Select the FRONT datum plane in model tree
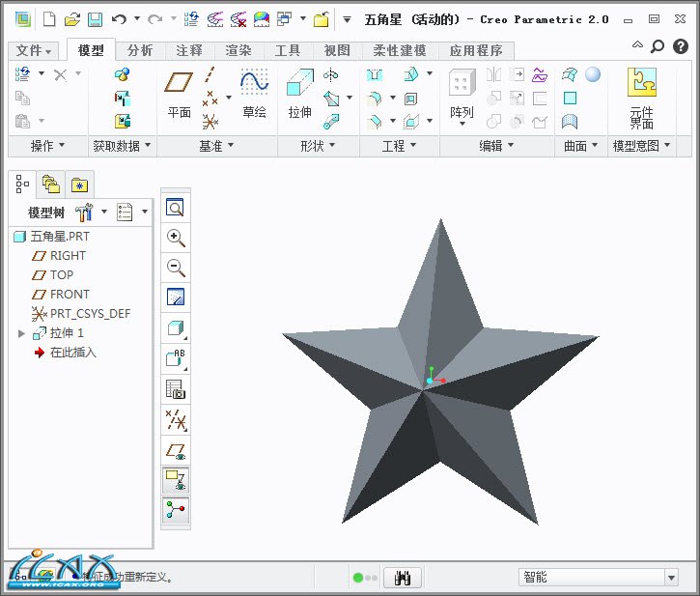700x596 pixels. click(70, 295)
